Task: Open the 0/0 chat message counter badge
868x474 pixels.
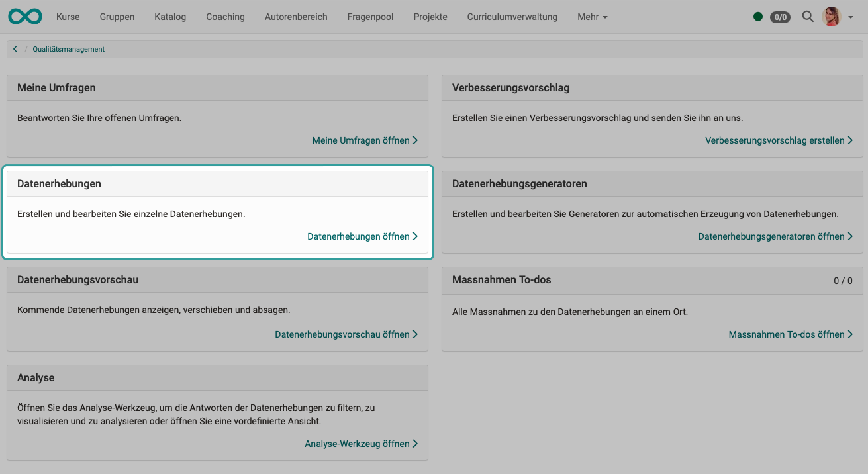Action: [x=780, y=17]
